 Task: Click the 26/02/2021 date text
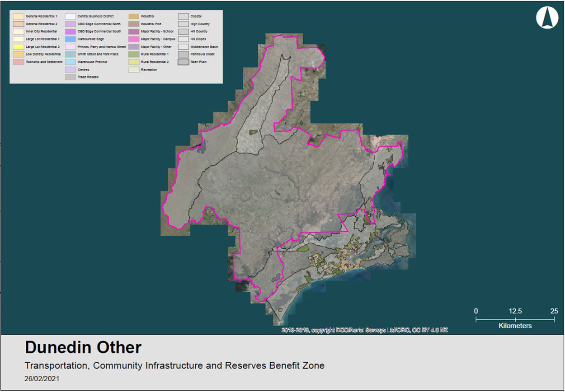pos(42,379)
